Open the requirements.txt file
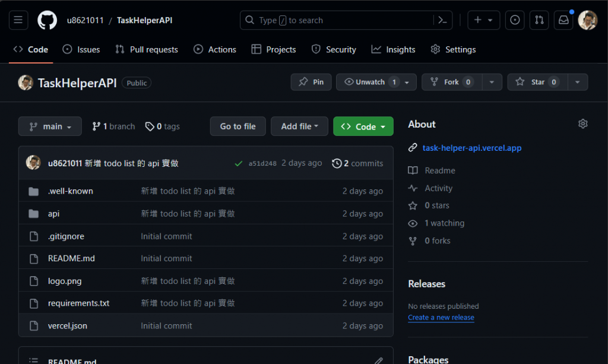The width and height of the screenshot is (608, 364). pos(79,303)
